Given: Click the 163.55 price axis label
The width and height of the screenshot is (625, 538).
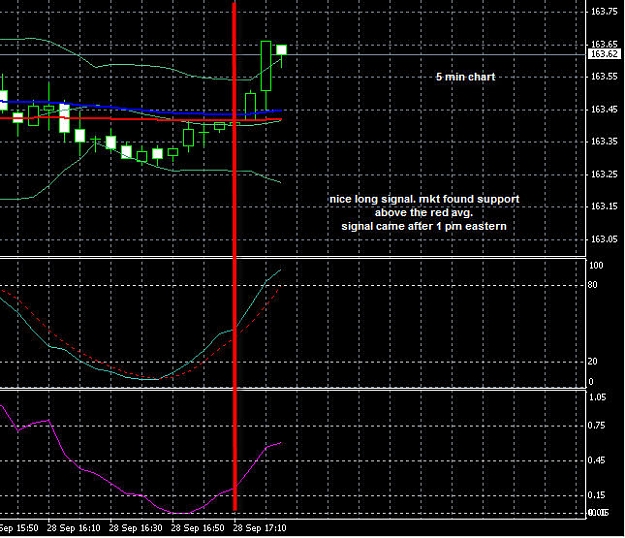Looking at the screenshot, I should [604, 77].
